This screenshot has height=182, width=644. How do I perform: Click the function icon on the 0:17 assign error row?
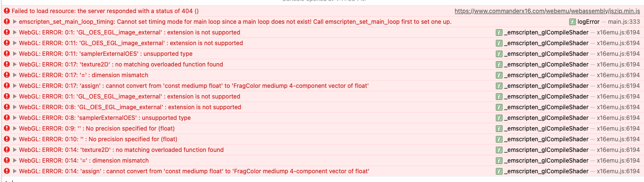click(499, 86)
